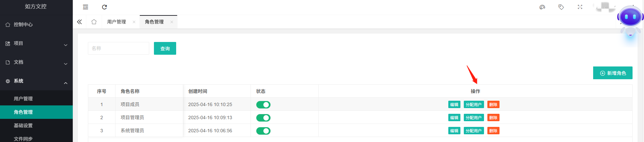Click the 新增角色 button
644x142 pixels.
(x=613, y=73)
